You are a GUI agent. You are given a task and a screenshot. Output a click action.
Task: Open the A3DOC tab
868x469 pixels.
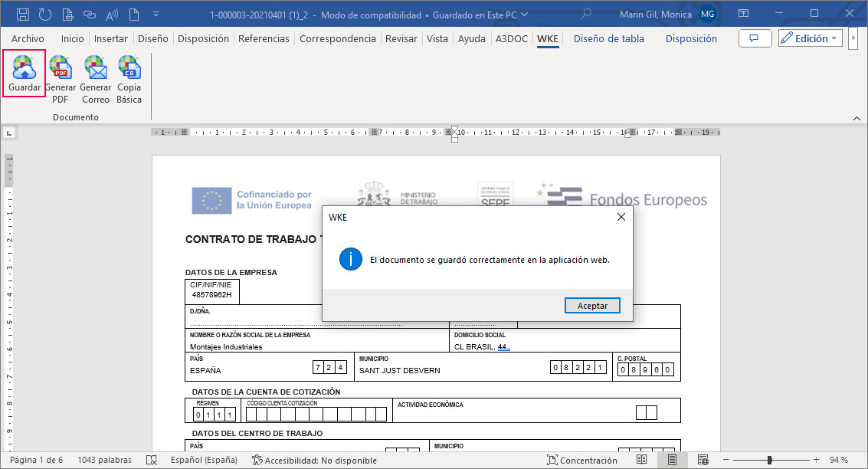pos(512,39)
